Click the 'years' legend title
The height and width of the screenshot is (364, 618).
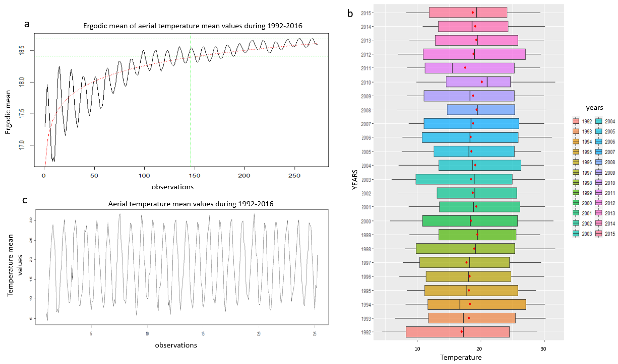coord(594,108)
